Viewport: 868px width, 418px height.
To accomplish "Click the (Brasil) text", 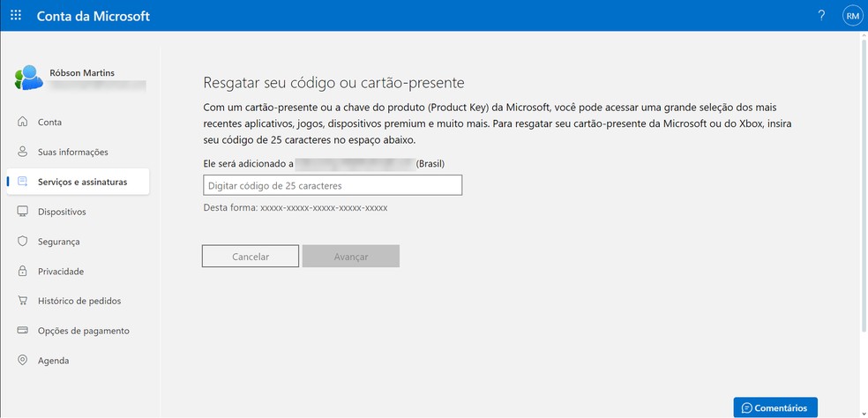I will pos(430,164).
